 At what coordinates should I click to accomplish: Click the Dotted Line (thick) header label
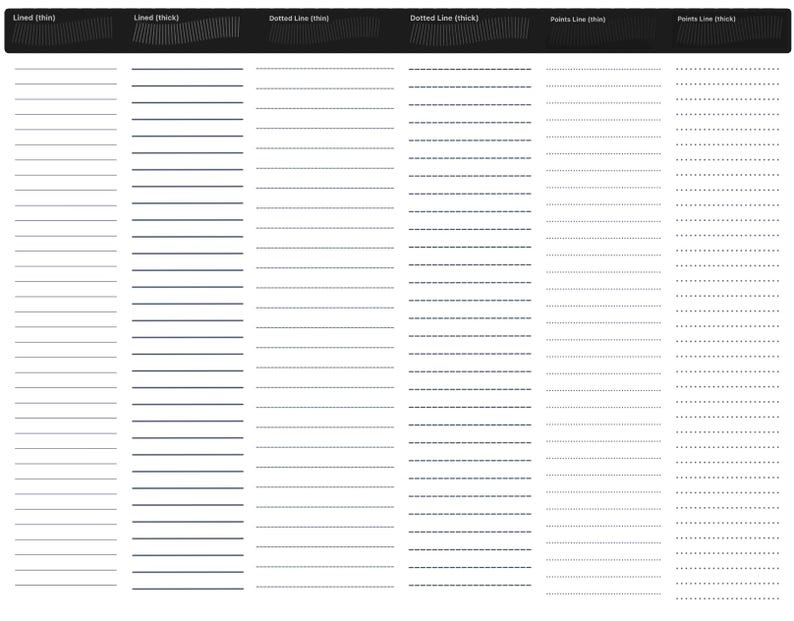tap(444, 18)
